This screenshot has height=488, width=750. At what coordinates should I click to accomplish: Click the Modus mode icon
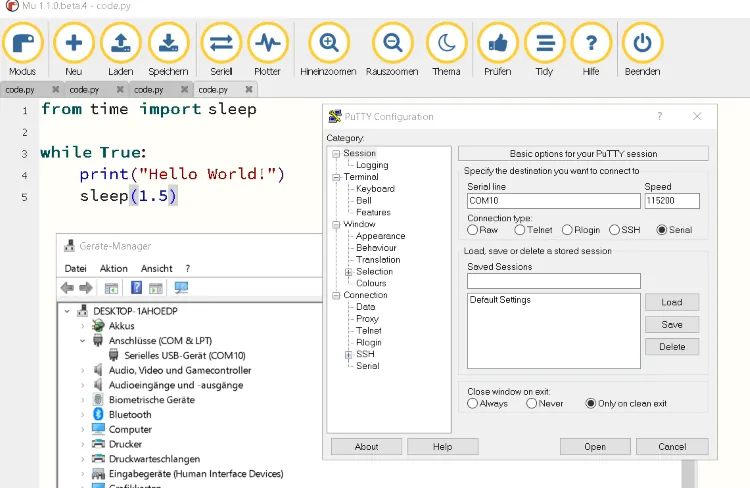tap(22, 43)
